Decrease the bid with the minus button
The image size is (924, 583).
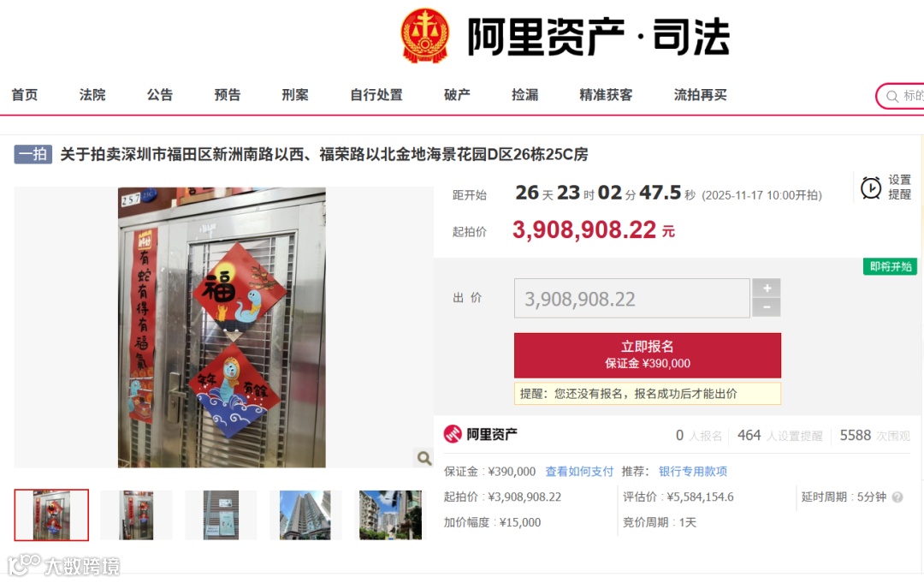pyautogui.click(x=767, y=307)
